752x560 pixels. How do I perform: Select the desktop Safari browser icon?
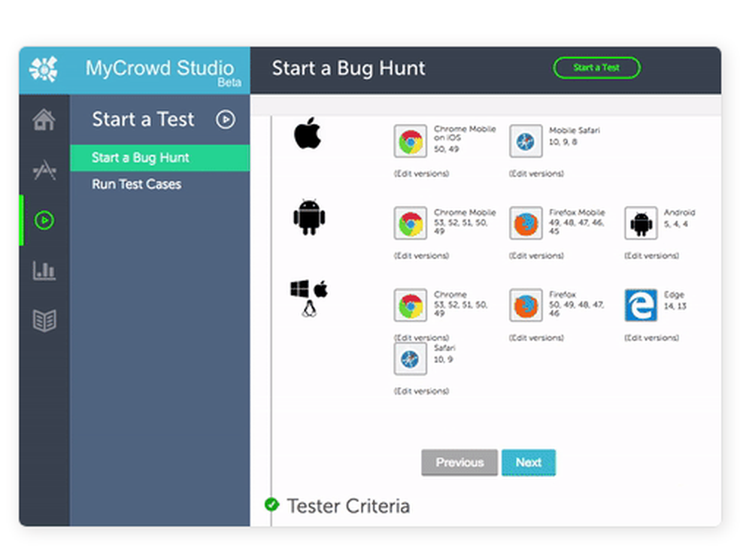[410, 359]
